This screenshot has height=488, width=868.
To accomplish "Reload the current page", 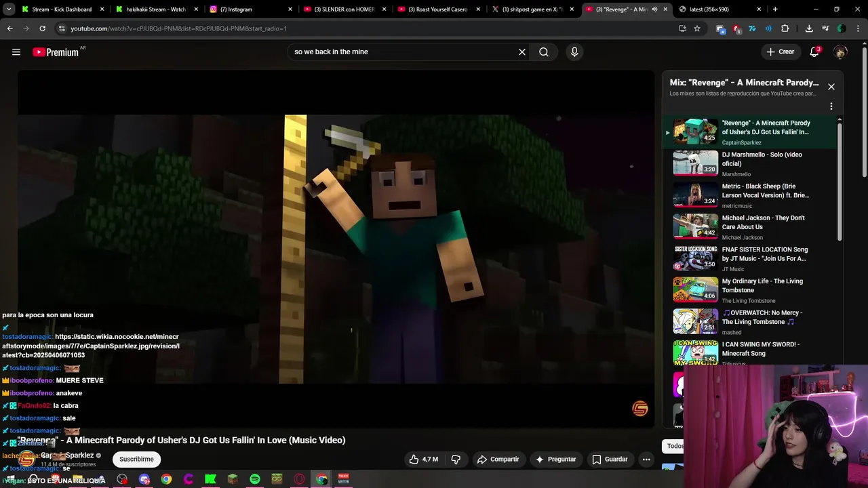I will tap(42, 28).
